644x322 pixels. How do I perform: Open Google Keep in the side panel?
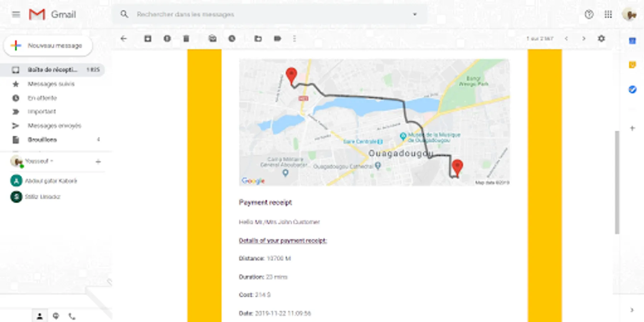tap(632, 65)
